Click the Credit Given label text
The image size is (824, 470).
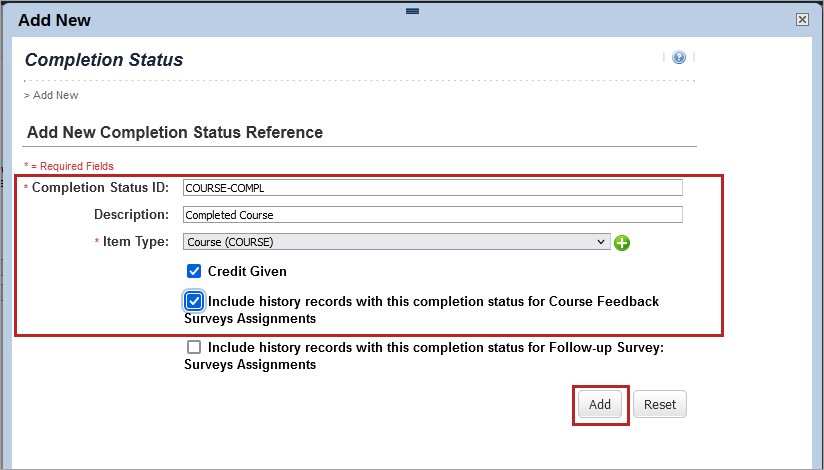click(247, 271)
